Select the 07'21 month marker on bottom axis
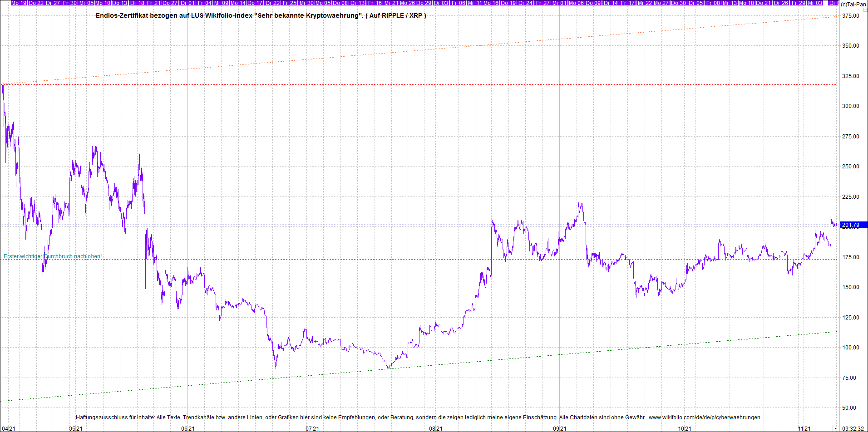 tap(312, 428)
